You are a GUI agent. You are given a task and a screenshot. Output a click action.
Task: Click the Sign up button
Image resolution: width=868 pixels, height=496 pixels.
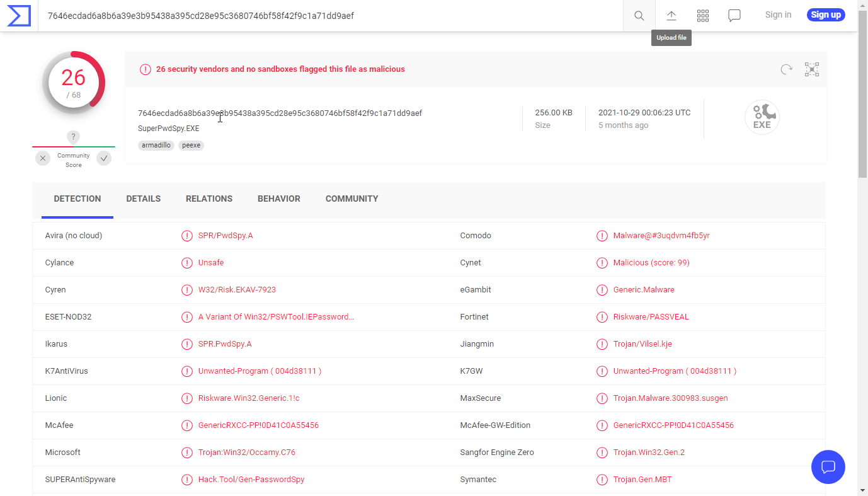point(826,15)
